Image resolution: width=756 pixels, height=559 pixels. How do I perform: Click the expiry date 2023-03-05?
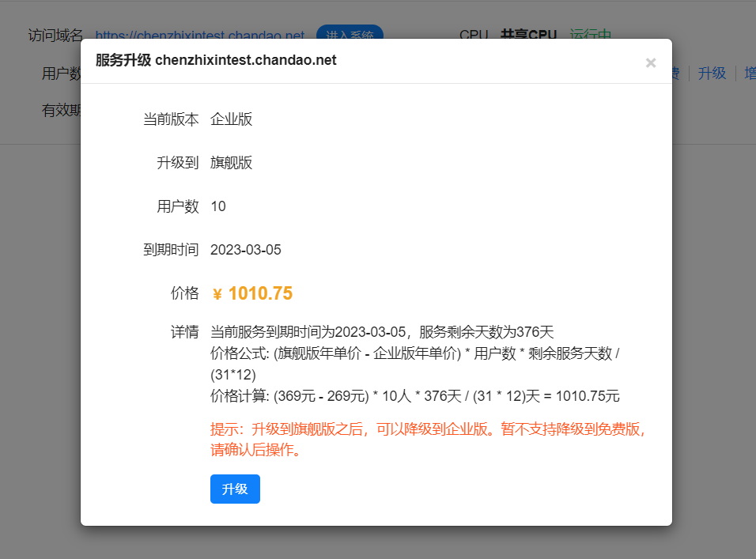point(245,250)
